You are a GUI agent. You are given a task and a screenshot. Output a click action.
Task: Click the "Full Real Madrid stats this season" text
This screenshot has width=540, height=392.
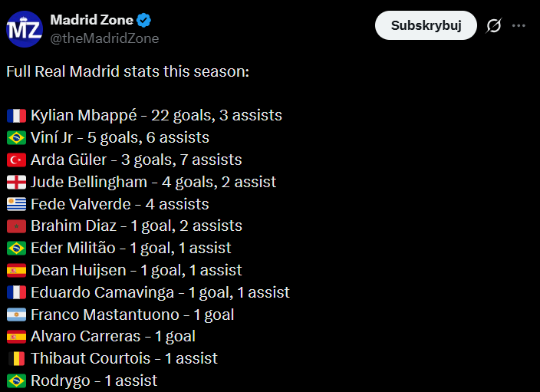(x=127, y=72)
